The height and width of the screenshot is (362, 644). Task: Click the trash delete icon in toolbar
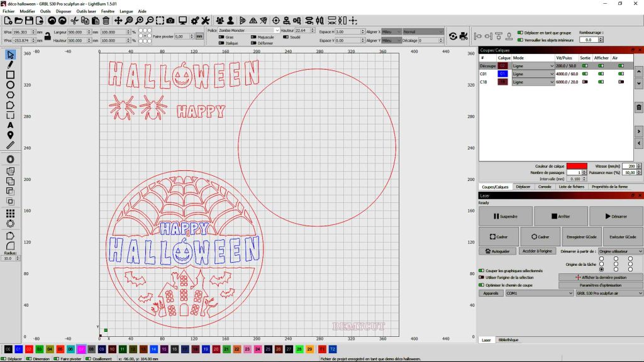(106, 21)
